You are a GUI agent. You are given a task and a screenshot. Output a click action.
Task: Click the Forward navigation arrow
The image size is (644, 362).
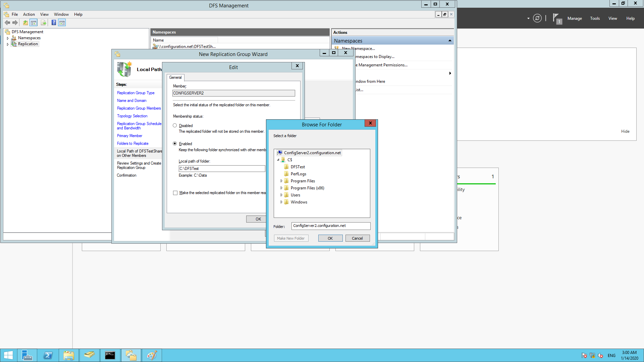(15, 22)
